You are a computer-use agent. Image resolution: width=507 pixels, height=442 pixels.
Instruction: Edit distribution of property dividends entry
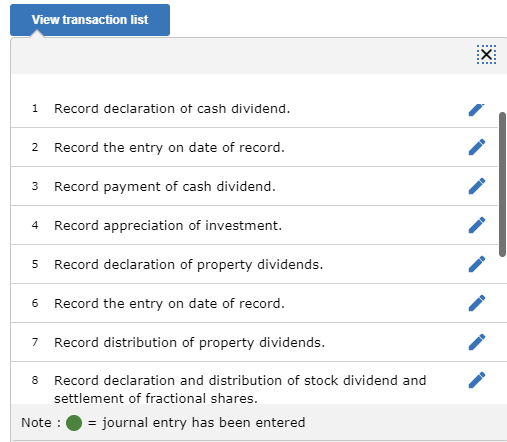click(x=476, y=342)
